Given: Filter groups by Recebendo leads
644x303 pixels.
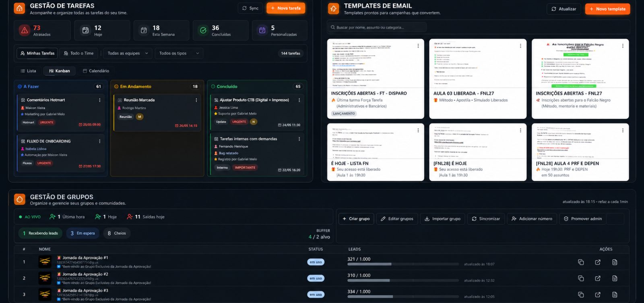Looking at the screenshot, I should (x=40, y=233).
